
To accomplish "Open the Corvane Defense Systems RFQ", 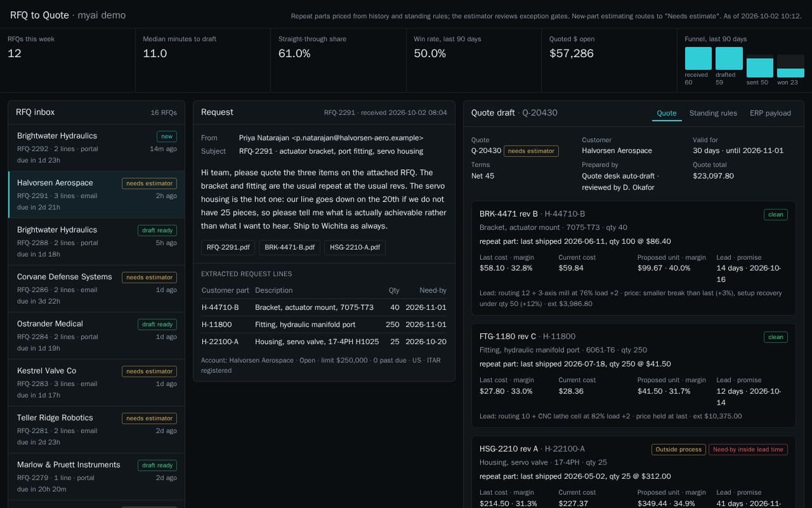I will pyautogui.click(x=96, y=289).
